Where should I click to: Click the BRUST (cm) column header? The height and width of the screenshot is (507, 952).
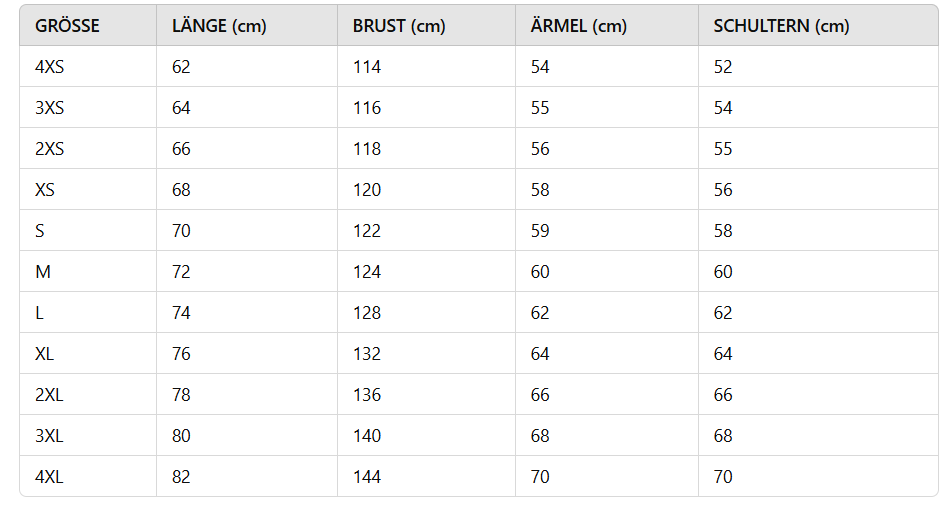click(399, 26)
